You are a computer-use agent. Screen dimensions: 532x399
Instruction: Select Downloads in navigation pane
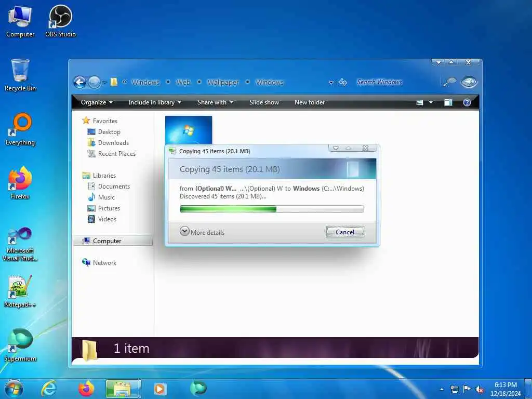tap(108, 143)
